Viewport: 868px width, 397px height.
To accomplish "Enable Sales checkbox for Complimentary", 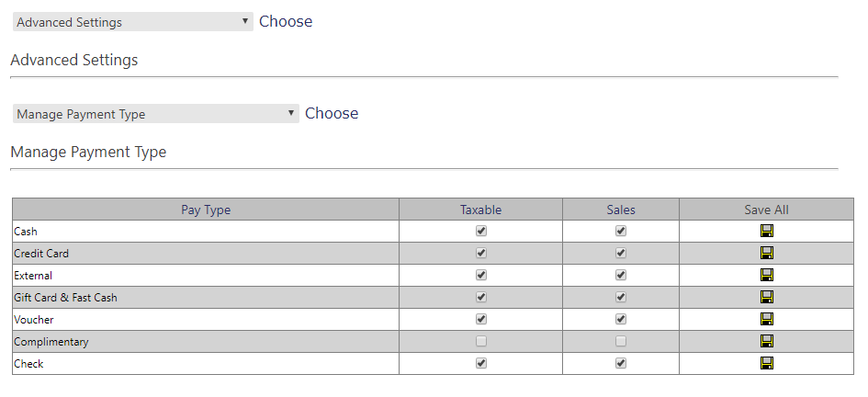I will pos(621,342).
